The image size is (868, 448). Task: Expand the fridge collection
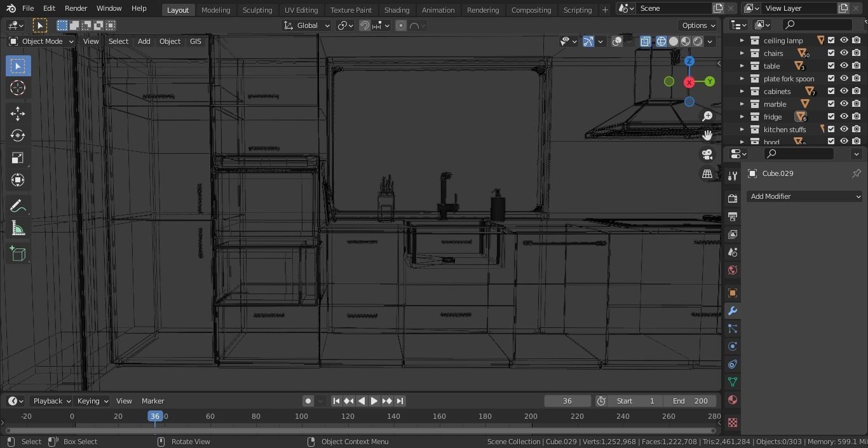tap(742, 116)
